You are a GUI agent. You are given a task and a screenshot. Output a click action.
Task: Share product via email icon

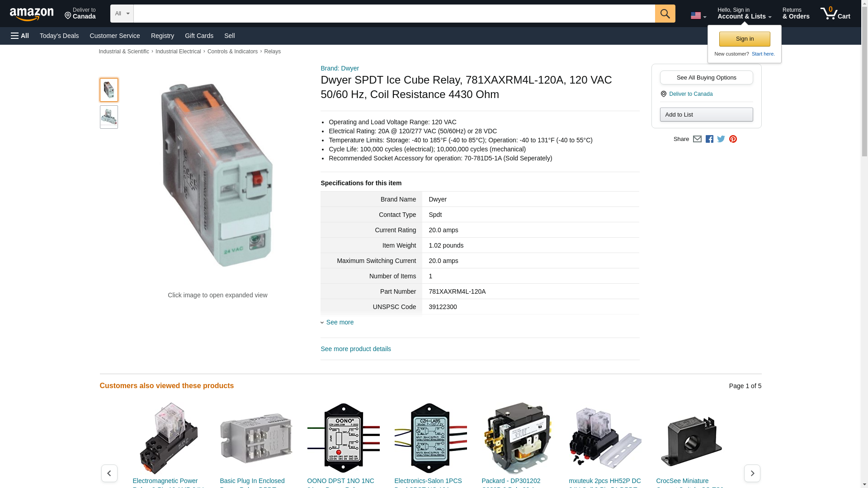[x=697, y=139]
